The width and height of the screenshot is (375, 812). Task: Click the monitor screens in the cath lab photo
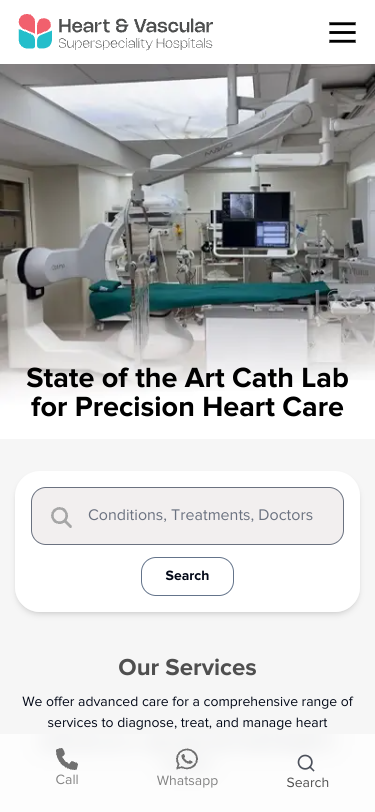pyautogui.click(x=256, y=220)
